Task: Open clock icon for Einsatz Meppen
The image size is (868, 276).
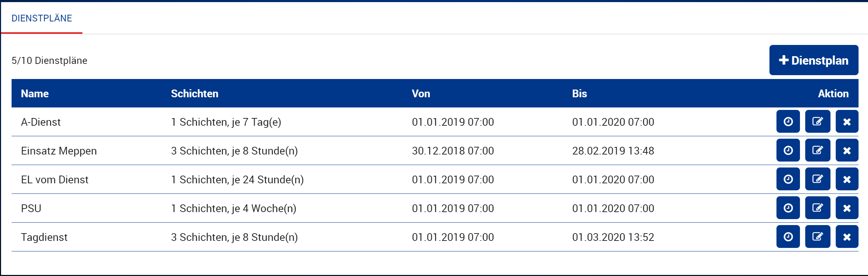Action: pyautogui.click(x=788, y=150)
